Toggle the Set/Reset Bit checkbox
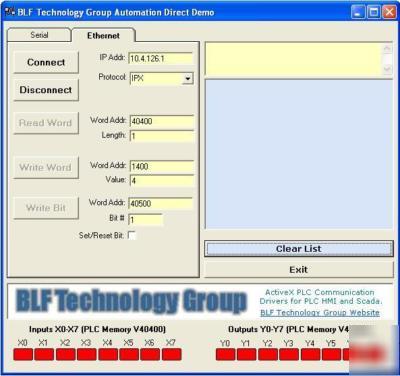 (x=132, y=235)
